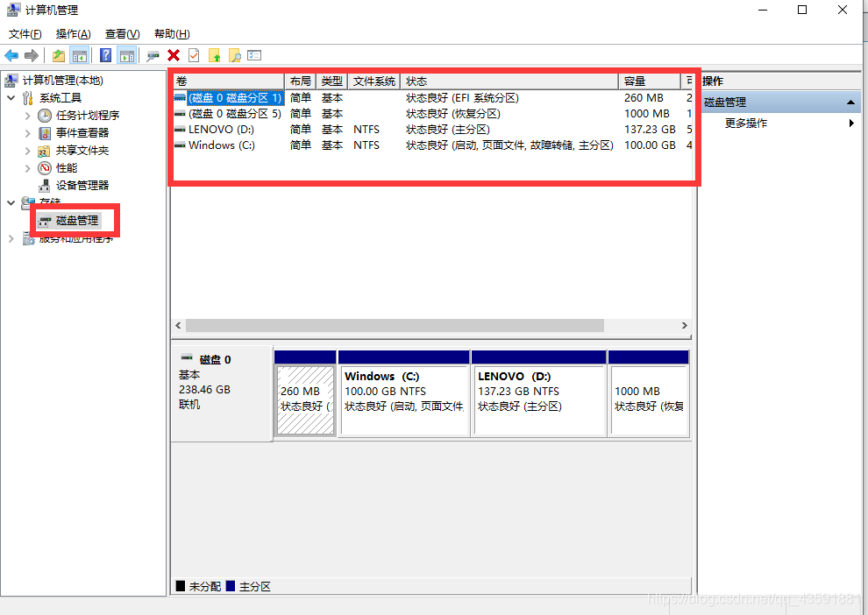Screen dimensions: 868x615
Task: Sort by the 卷 column header
Action: pyautogui.click(x=229, y=81)
